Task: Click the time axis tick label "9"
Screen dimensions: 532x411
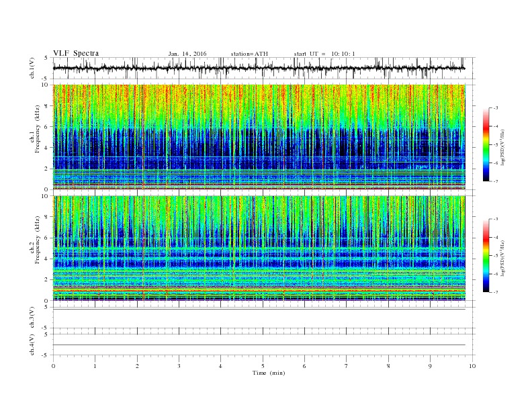Action: pyautogui.click(x=430, y=366)
